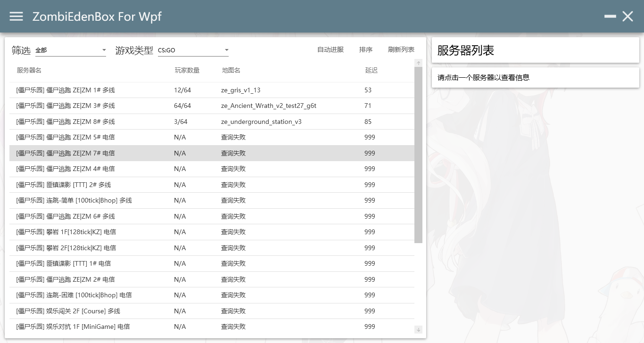Click the 自动进服 auto-join button

330,49
